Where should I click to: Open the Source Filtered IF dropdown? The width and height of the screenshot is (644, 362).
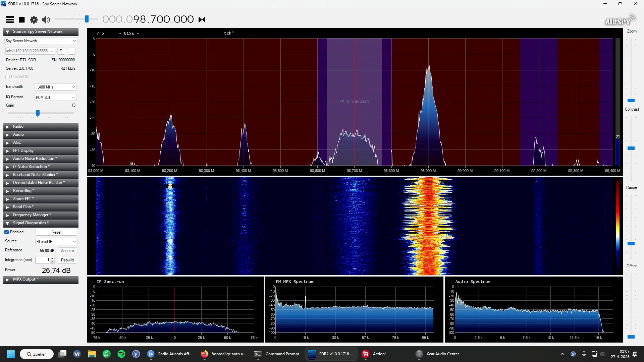click(56, 242)
